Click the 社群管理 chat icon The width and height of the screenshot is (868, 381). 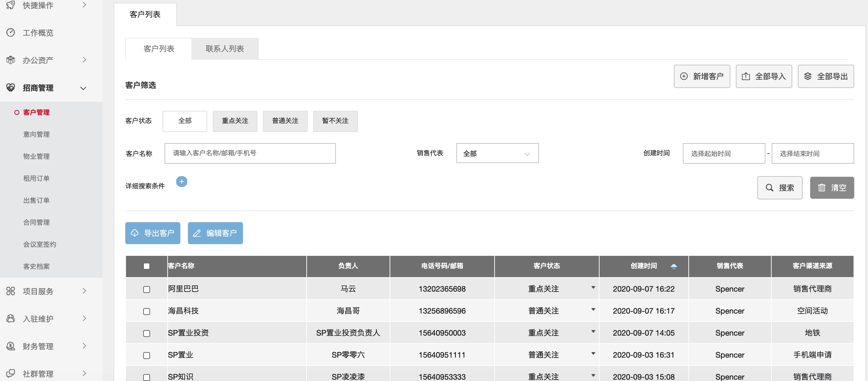pos(11,373)
